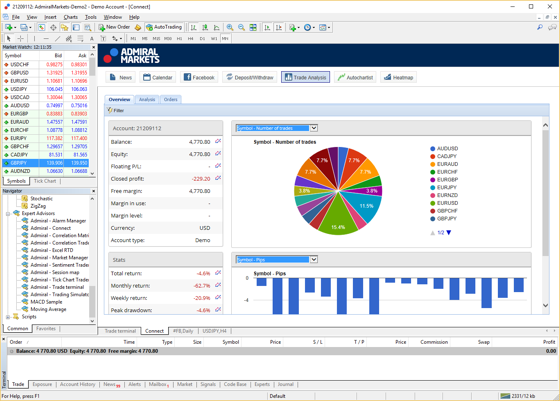The width and height of the screenshot is (560, 401).
Task: Tile chart windows using the grid icon
Action: click(x=253, y=27)
